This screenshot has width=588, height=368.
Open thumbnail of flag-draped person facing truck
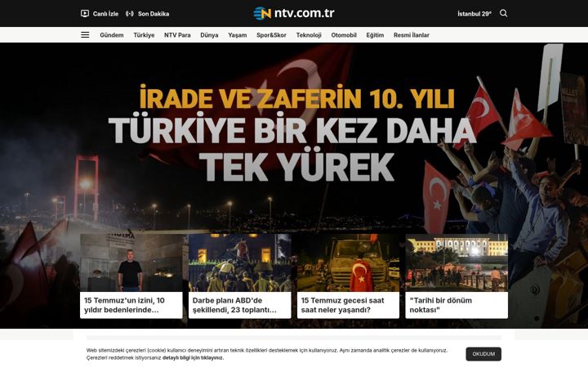tap(348, 263)
